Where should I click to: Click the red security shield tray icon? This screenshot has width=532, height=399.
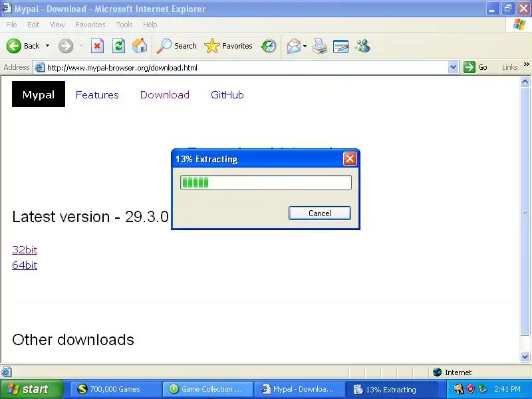coord(470,389)
